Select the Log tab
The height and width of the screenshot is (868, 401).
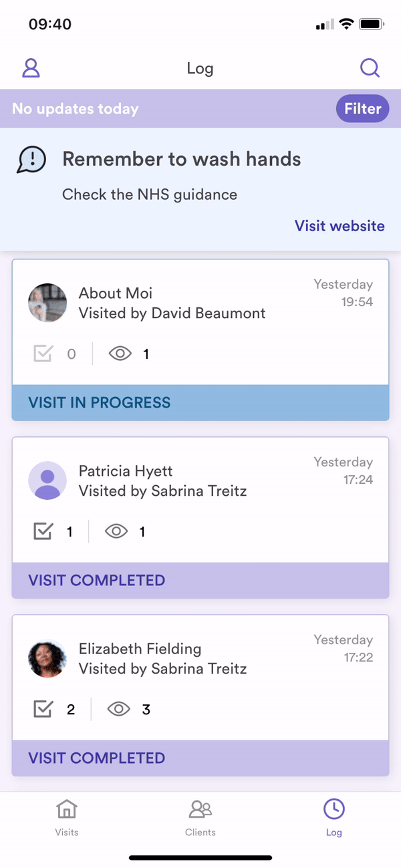(x=333, y=817)
